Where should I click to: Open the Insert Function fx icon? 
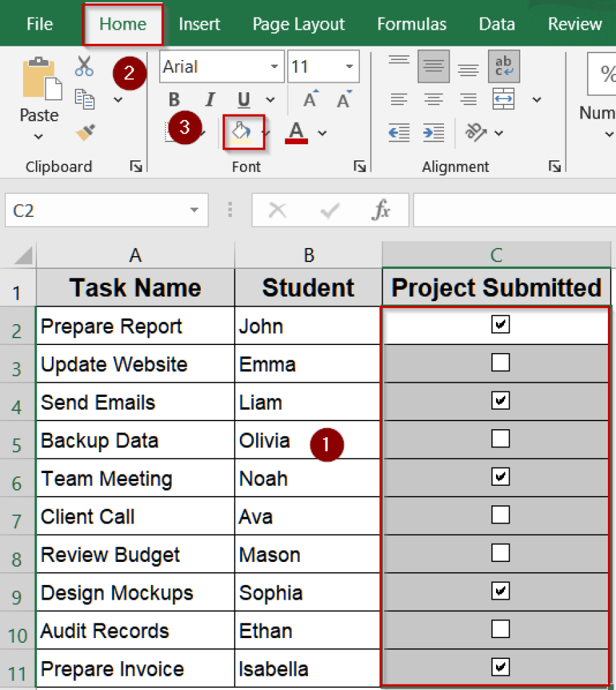coord(381,210)
